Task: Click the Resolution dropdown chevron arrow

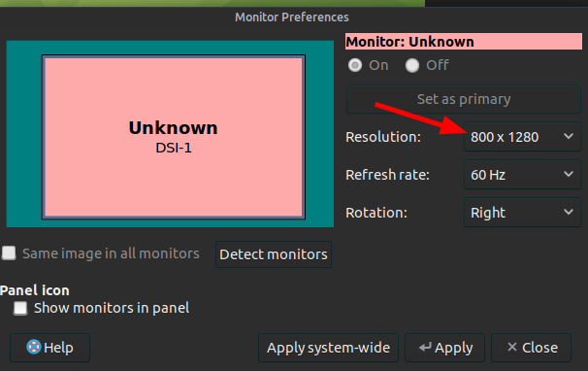Action: click(x=569, y=136)
